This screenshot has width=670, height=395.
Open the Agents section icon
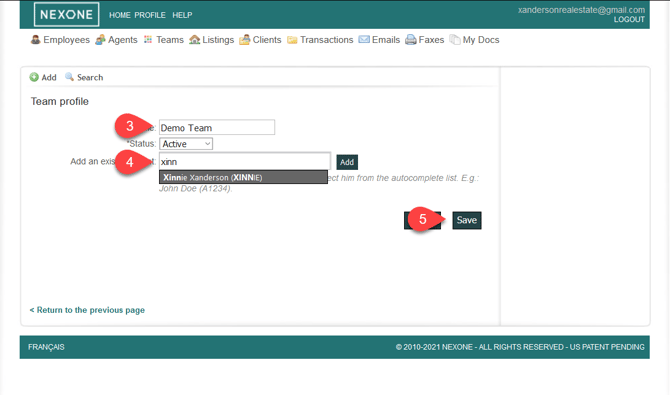[x=100, y=40]
